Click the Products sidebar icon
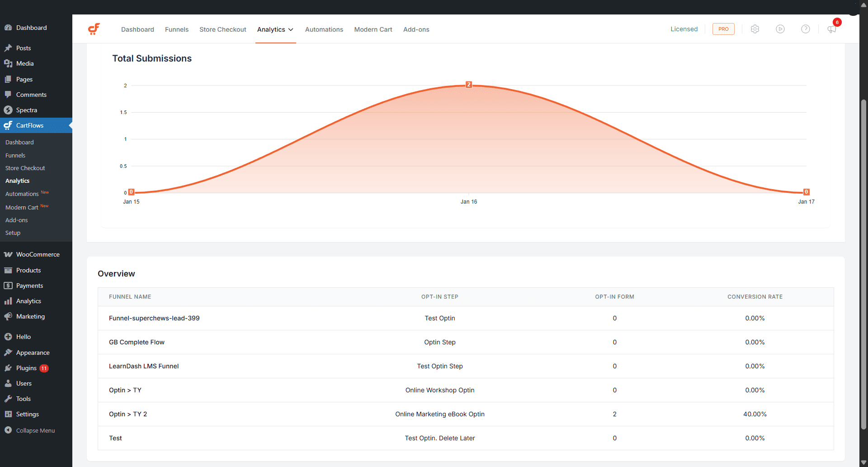868x467 pixels. pos(8,270)
